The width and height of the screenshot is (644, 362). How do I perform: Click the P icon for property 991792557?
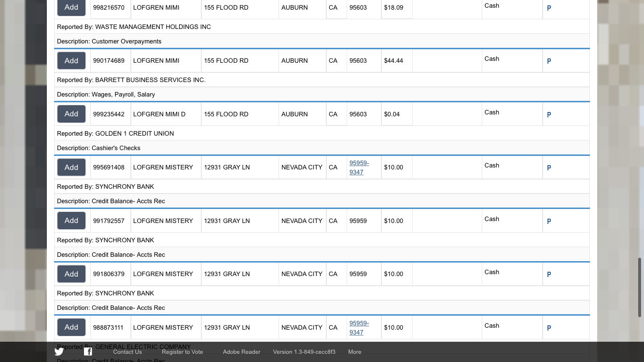coord(549,222)
